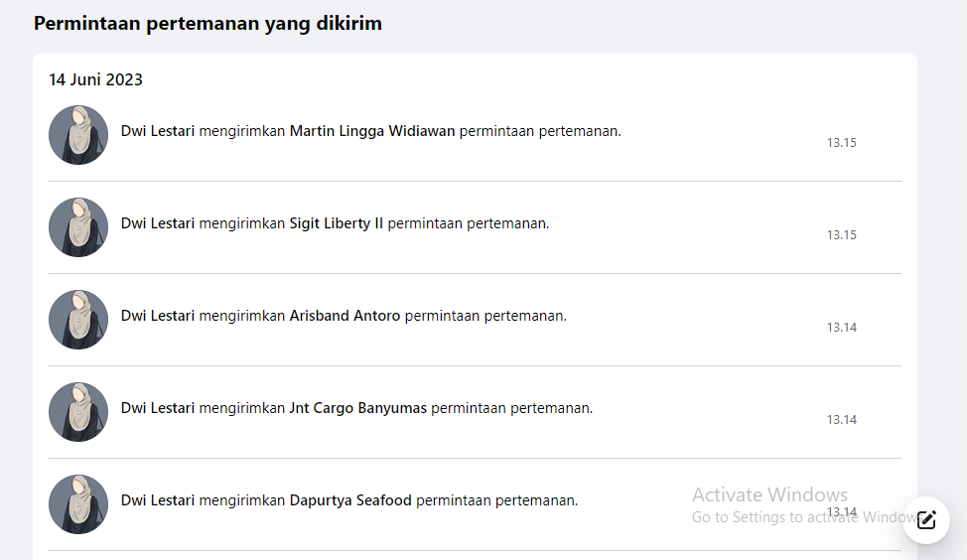Screen dimensions: 967x560
Task: Open Martin Lingga Widiawan's profile link
Action: pos(372,131)
